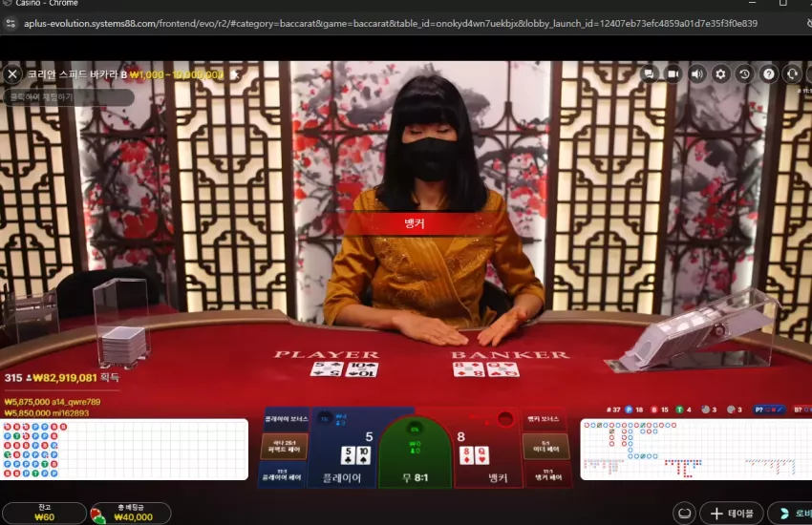The image size is (812, 525).
Task: Bet on the green 무 8:1 tie spot
Action: tap(415, 454)
